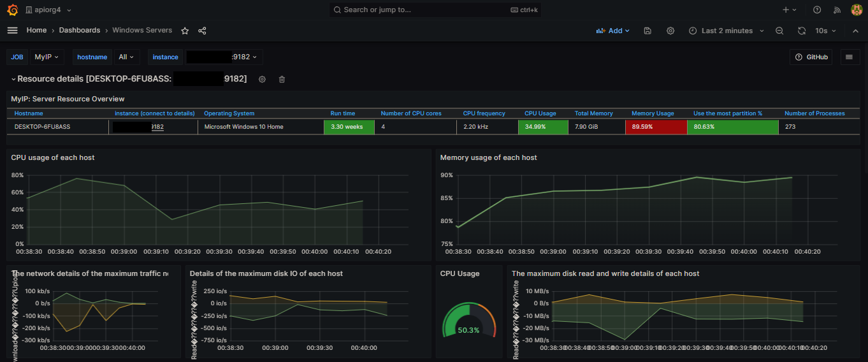Open the apiorg4 organization switcher

coord(48,10)
